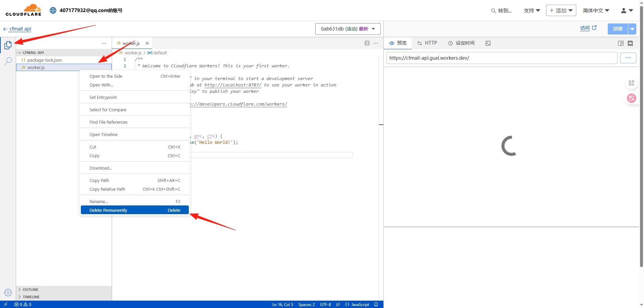Image resolution: width=644 pixels, height=308 pixels.
Task: Click the errors and warnings status indicator
Action: [23, 304]
